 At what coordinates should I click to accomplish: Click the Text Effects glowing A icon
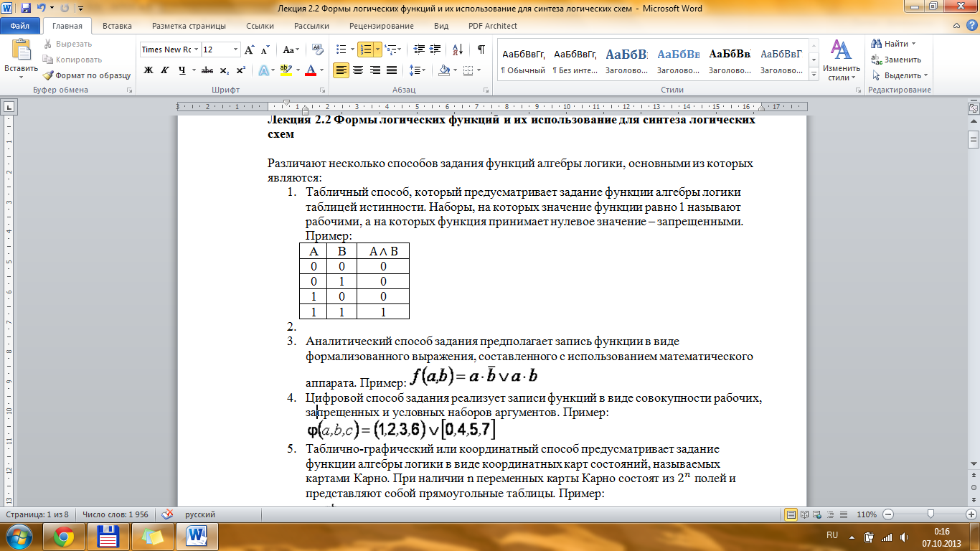pyautogui.click(x=263, y=70)
